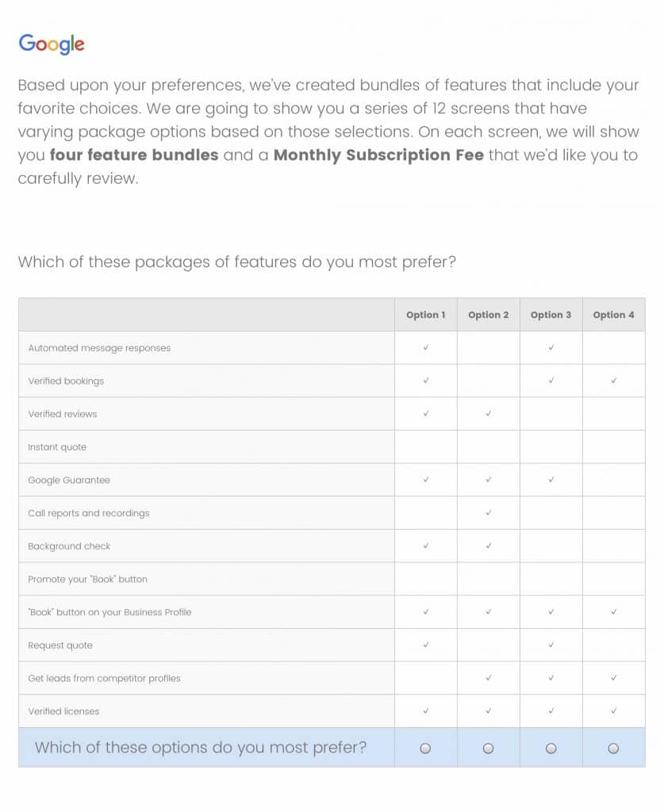Click the Option 2 column header

click(x=489, y=315)
